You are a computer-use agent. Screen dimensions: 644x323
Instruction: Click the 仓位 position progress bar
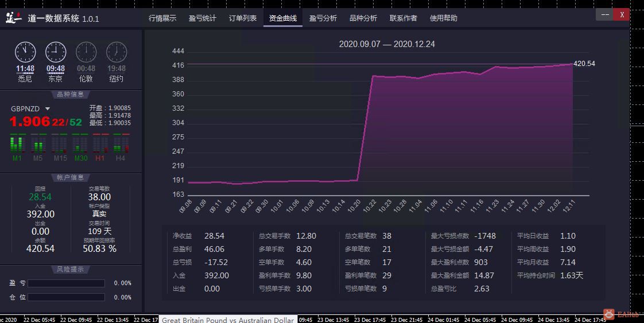tap(66, 297)
